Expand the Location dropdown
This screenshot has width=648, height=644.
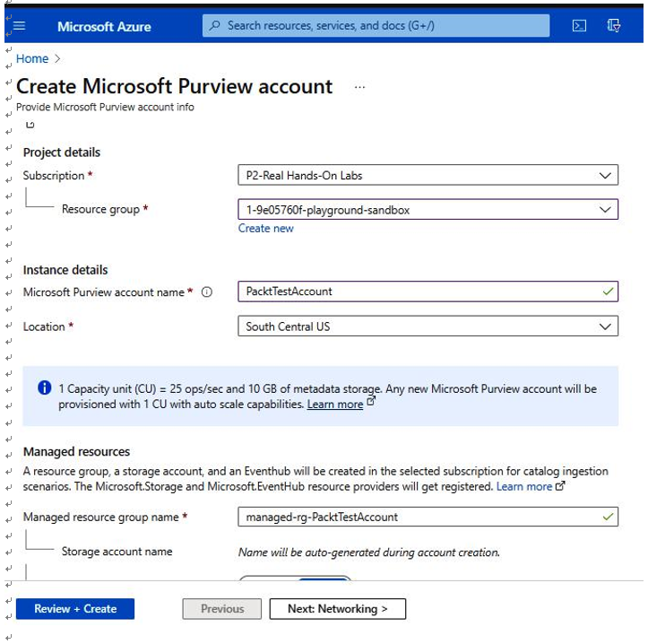point(428,326)
